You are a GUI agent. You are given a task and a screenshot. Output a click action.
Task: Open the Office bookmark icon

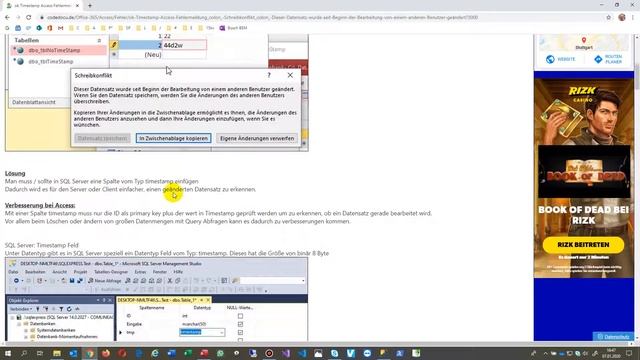point(50,28)
